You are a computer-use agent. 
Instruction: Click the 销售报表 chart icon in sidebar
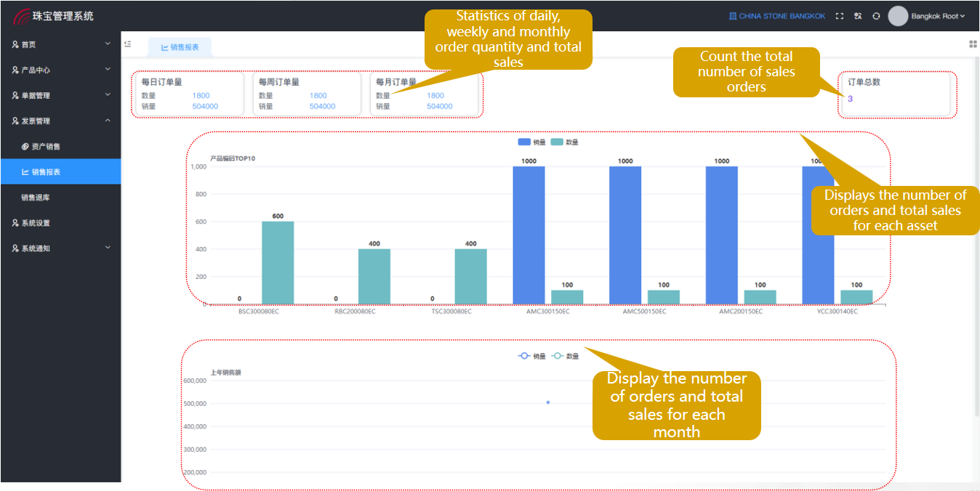pos(25,171)
